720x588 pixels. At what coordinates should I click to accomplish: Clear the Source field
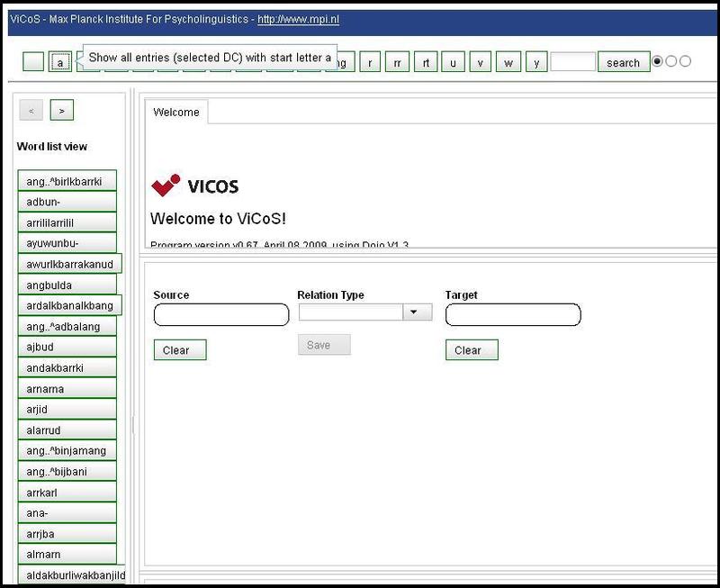(x=180, y=350)
